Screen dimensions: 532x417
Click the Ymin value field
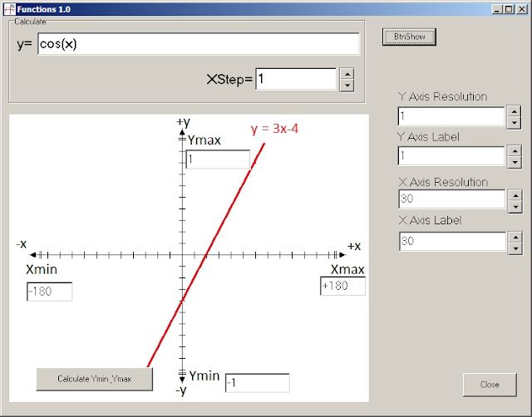[258, 383]
